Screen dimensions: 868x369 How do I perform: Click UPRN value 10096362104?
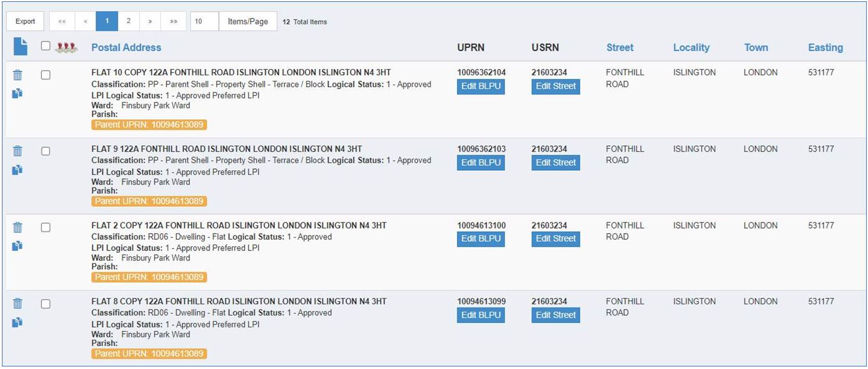[481, 73]
